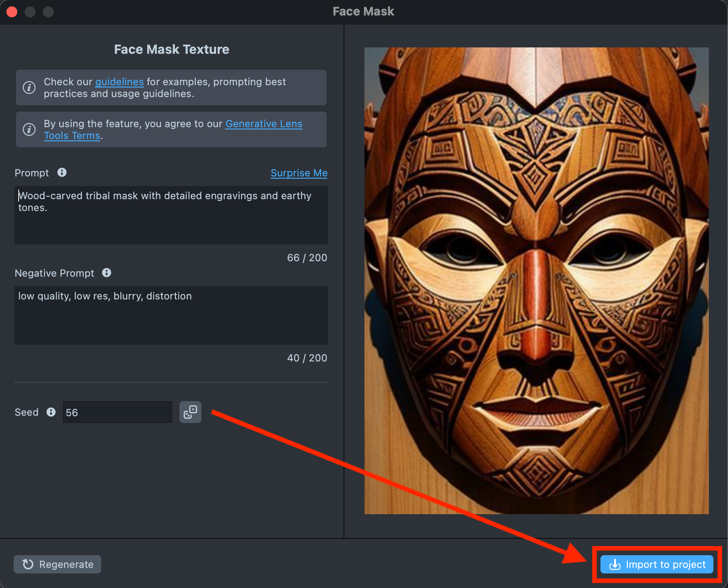Close the Face Mask window
This screenshot has width=728, height=588.
[12, 12]
